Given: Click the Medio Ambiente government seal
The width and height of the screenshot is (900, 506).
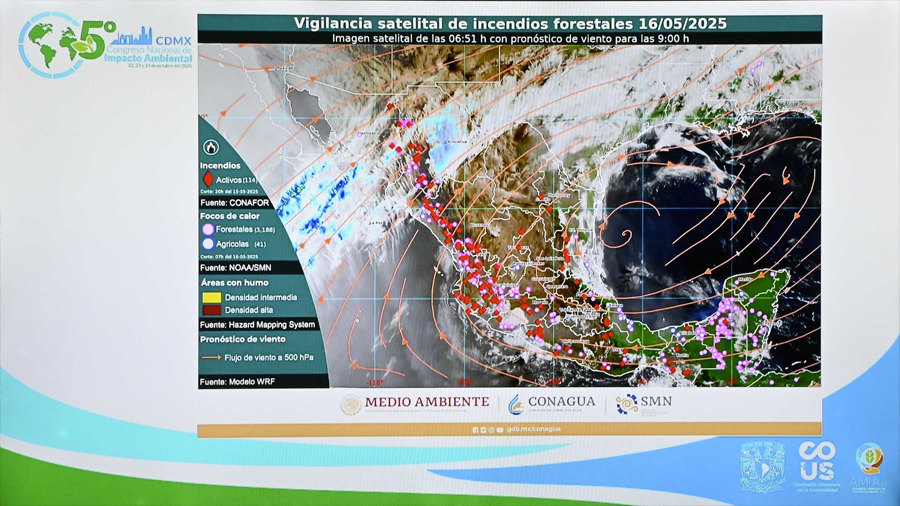Looking at the screenshot, I should (x=350, y=404).
